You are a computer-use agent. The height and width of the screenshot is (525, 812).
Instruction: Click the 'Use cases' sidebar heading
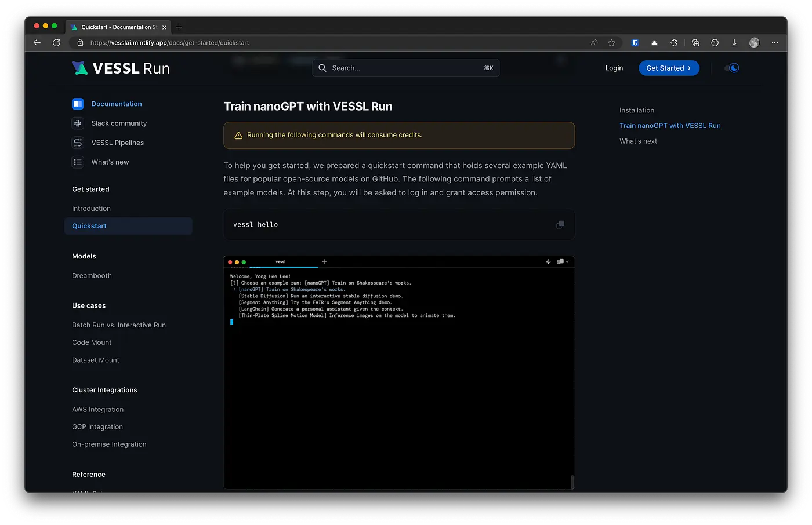pyautogui.click(x=89, y=306)
